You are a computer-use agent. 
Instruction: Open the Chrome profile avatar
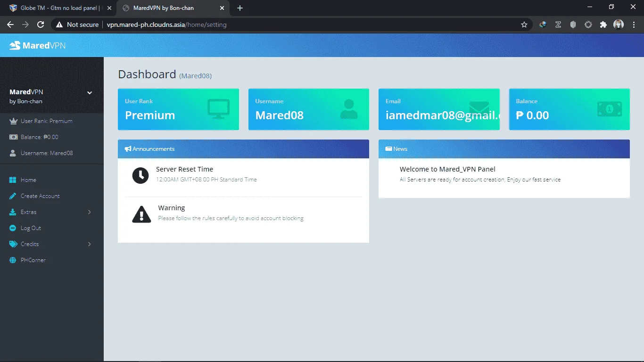(x=618, y=25)
